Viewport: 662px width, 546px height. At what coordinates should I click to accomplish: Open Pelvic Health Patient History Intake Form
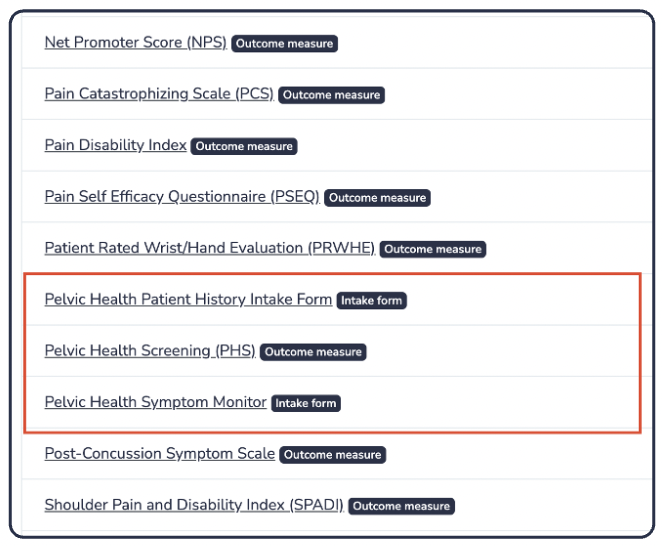coord(188,299)
